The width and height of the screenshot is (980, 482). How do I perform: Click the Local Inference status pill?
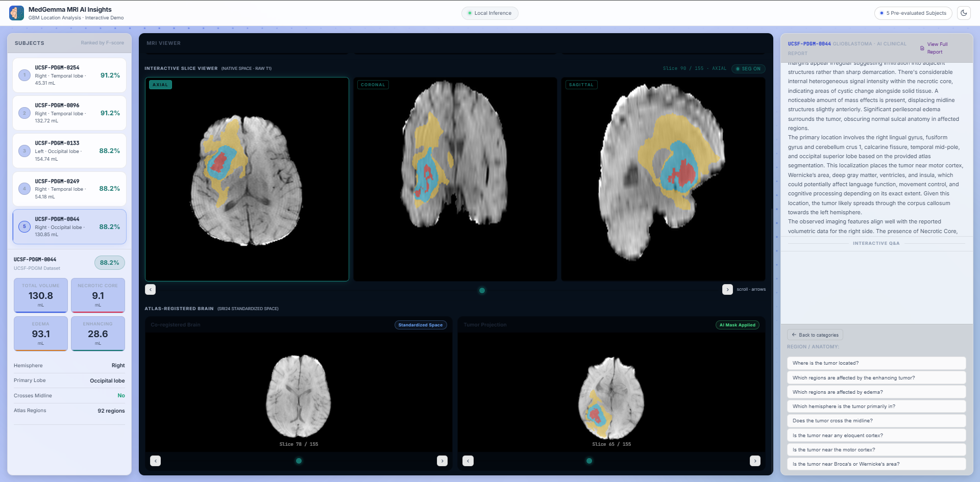coord(489,13)
